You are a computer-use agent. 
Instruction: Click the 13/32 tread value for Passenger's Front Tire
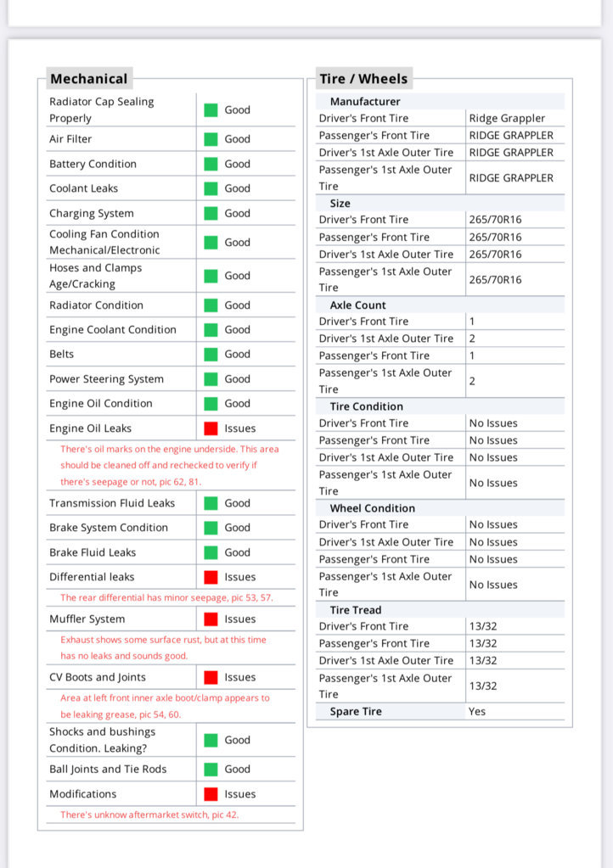point(483,643)
